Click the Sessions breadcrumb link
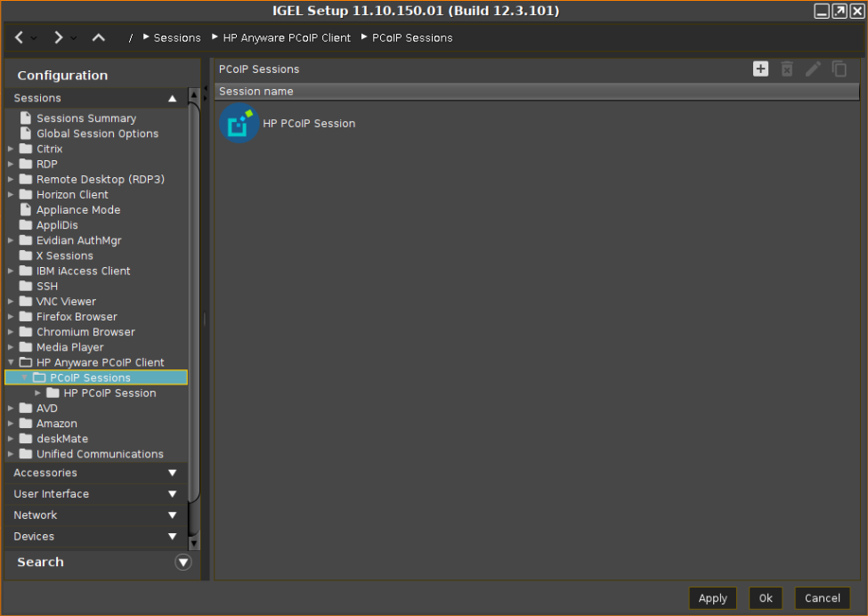 pos(177,38)
